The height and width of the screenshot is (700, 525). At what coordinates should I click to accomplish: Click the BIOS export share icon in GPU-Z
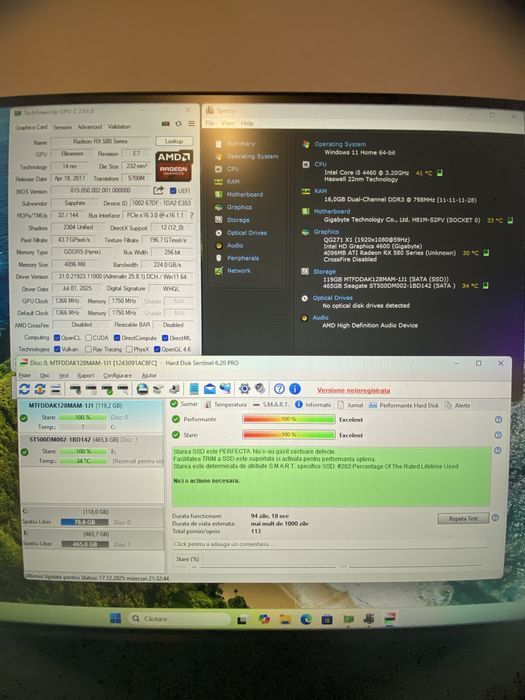158,190
